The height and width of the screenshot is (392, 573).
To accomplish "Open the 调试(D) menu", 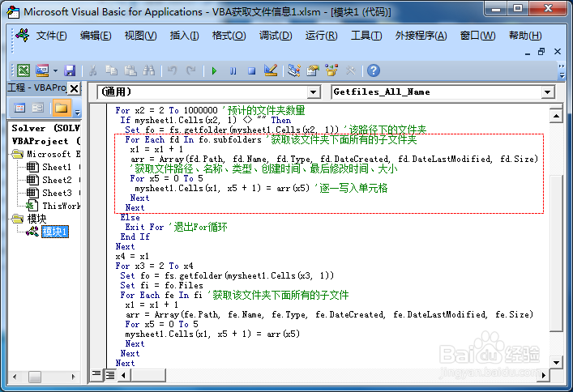I will click(276, 36).
